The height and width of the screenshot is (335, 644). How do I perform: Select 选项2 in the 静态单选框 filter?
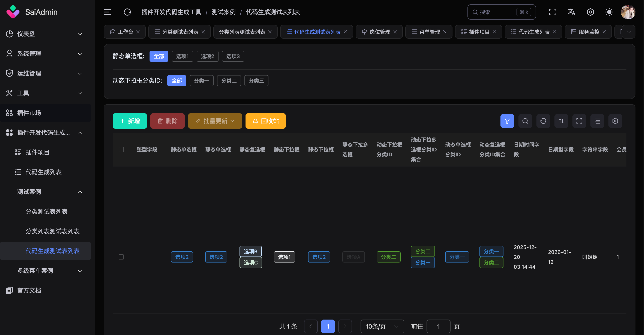tap(207, 56)
